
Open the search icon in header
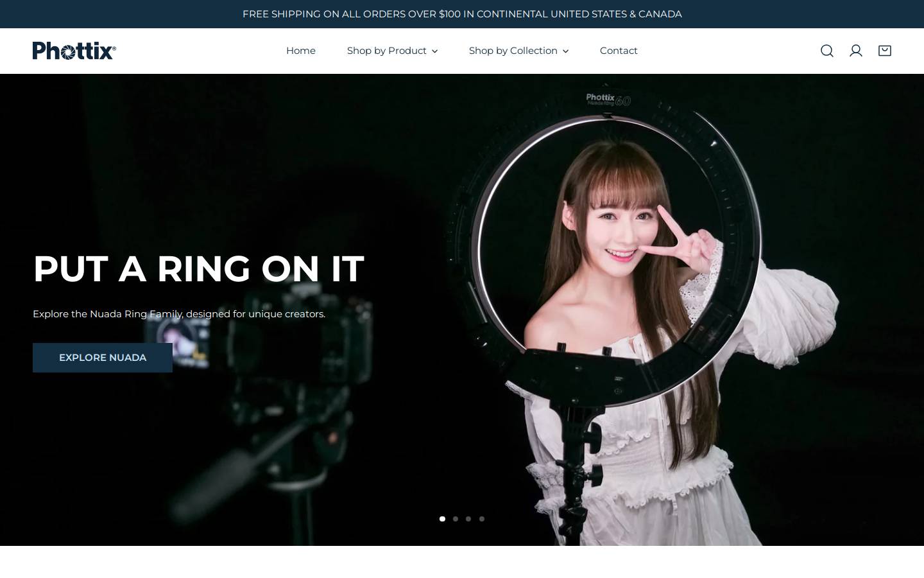(826, 51)
